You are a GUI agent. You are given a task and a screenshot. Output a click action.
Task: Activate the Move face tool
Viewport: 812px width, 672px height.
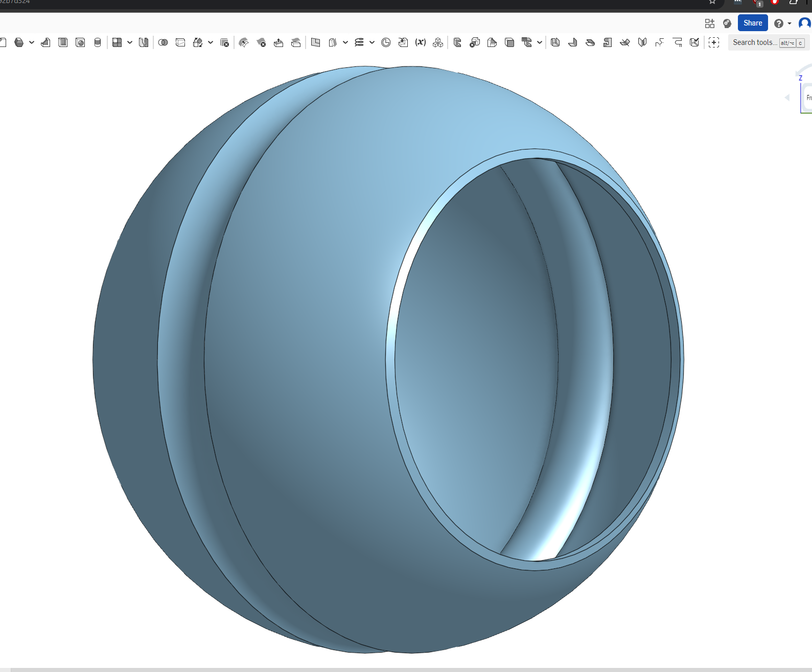coord(279,42)
